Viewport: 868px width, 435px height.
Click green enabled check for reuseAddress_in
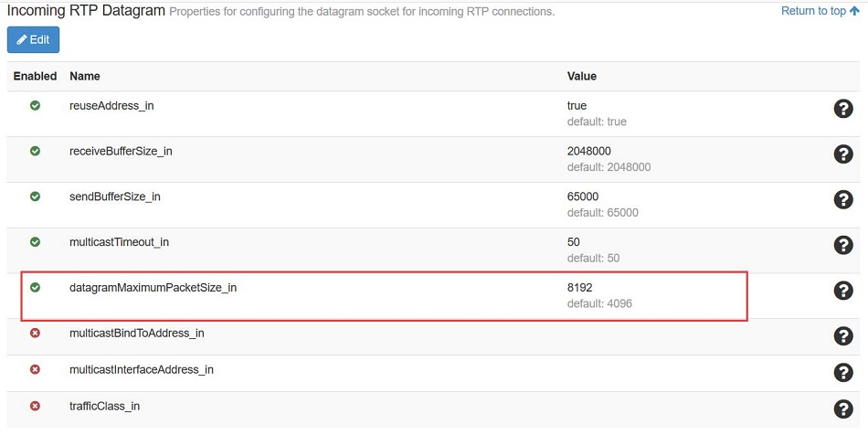35,105
